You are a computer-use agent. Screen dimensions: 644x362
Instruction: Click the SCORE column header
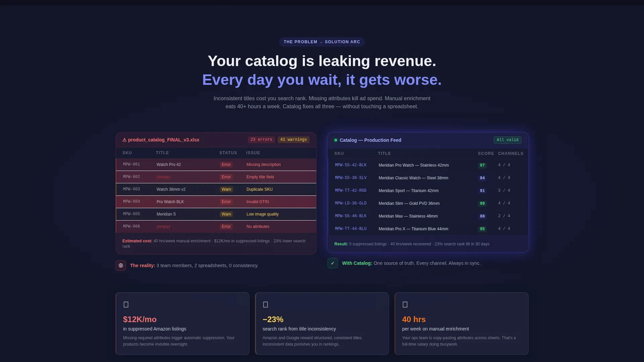486,154
